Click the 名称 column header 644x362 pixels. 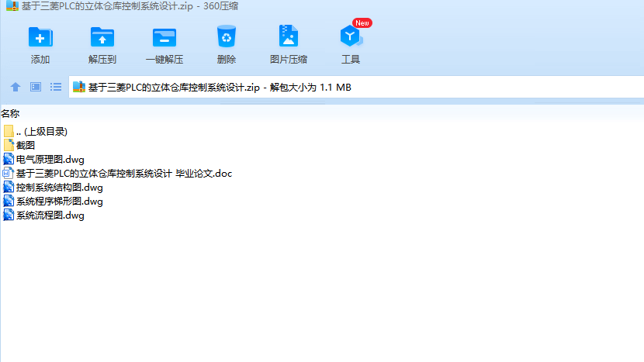pos(10,114)
